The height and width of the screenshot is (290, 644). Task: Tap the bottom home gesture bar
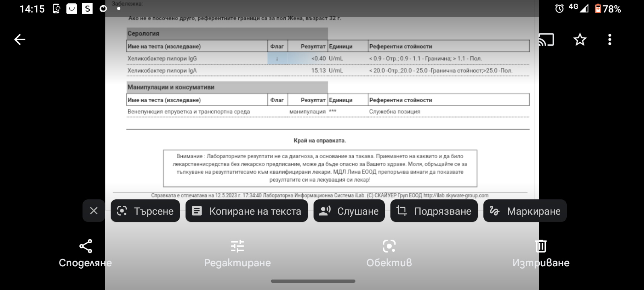coord(313,281)
